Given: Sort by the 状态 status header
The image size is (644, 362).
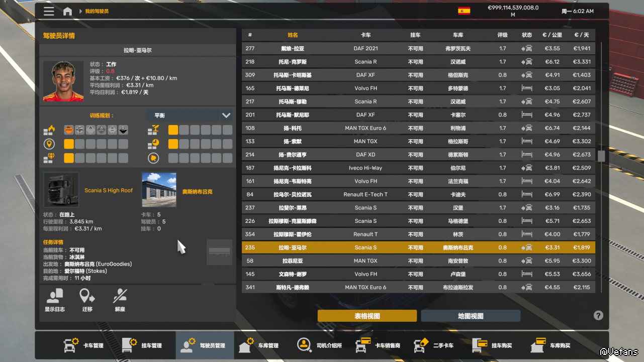Looking at the screenshot, I should (527, 35).
